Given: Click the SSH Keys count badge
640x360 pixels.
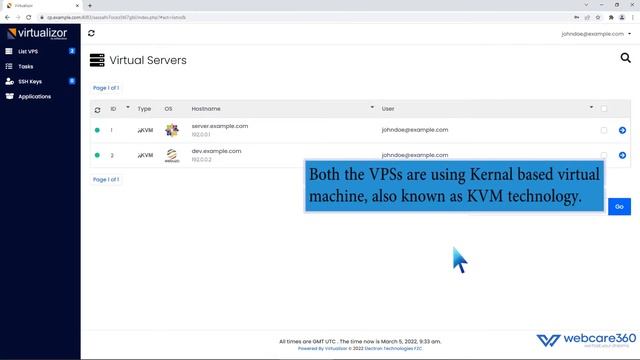Looking at the screenshot, I should point(72,81).
